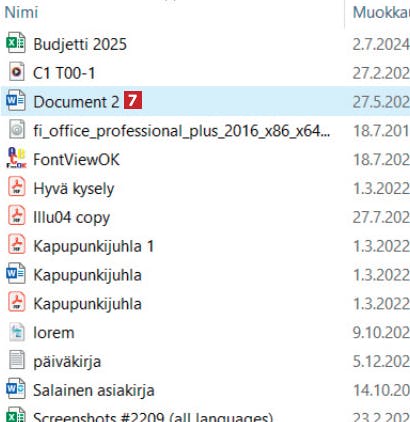Click the red number 7 badge
Viewport: 410px width, 422px height.
point(133,100)
